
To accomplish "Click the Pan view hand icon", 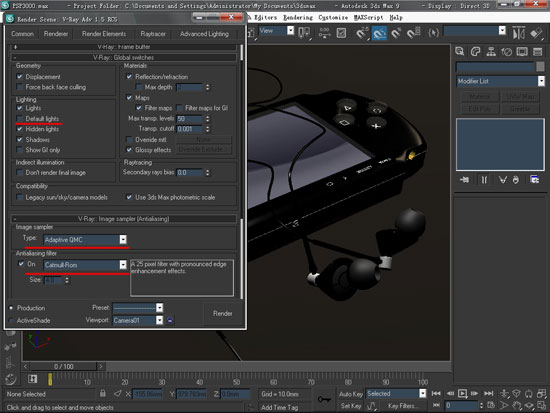I will [516, 405].
